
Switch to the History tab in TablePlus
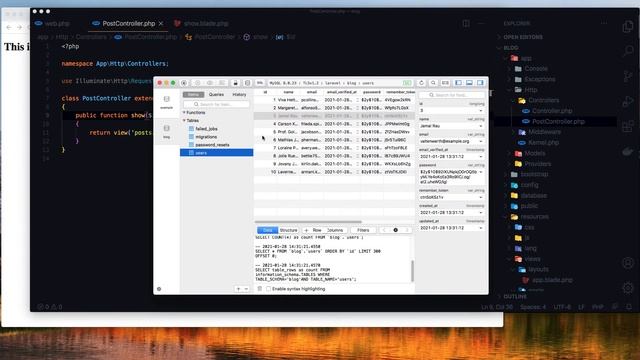[x=239, y=94]
